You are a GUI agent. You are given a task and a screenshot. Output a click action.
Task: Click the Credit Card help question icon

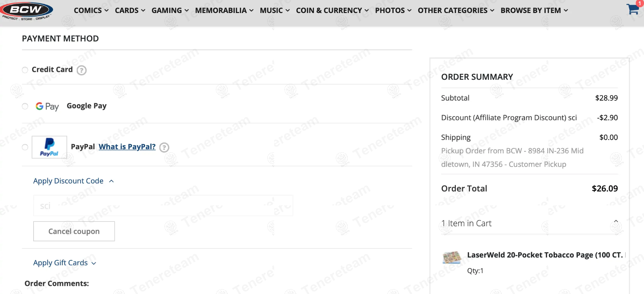pos(82,70)
